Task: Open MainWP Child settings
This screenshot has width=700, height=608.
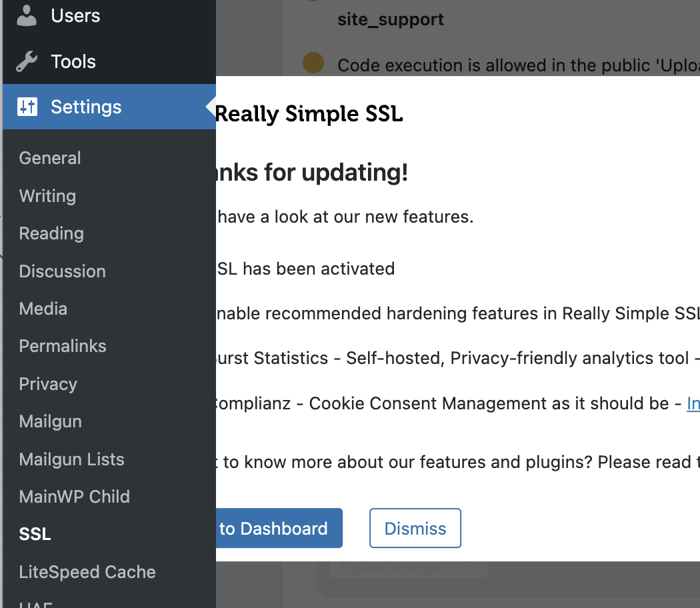Action: 74,497
